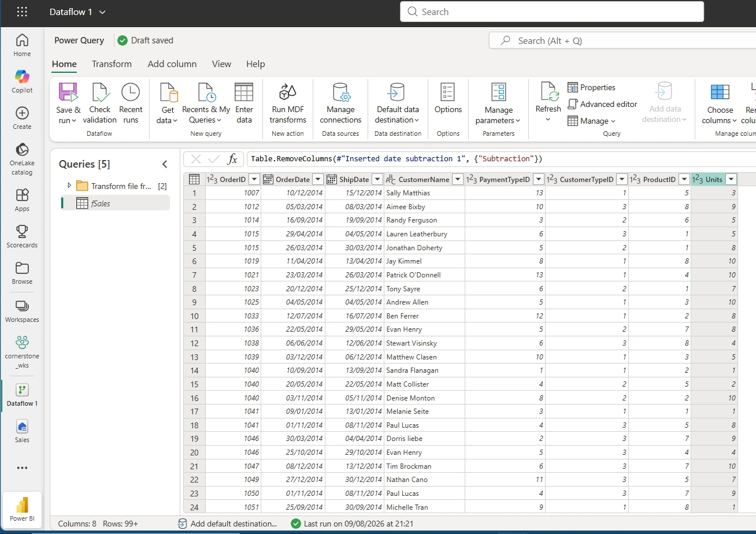The height and width of the screenshot is (534, 756).
Task: Click the Power Query Search (Alt + Q) box
Action: 622,40
